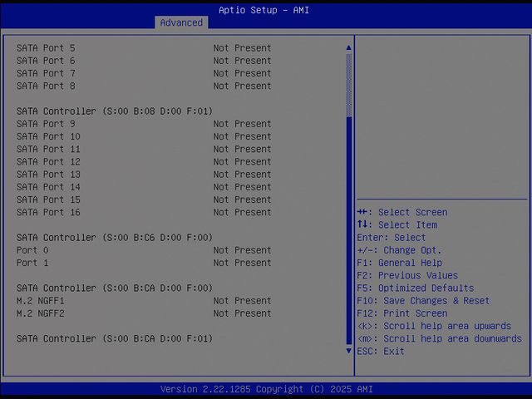Viewport: 532px width, 399px height.
Task: Select SATA Port 16 row
Action: click(144, 213)
